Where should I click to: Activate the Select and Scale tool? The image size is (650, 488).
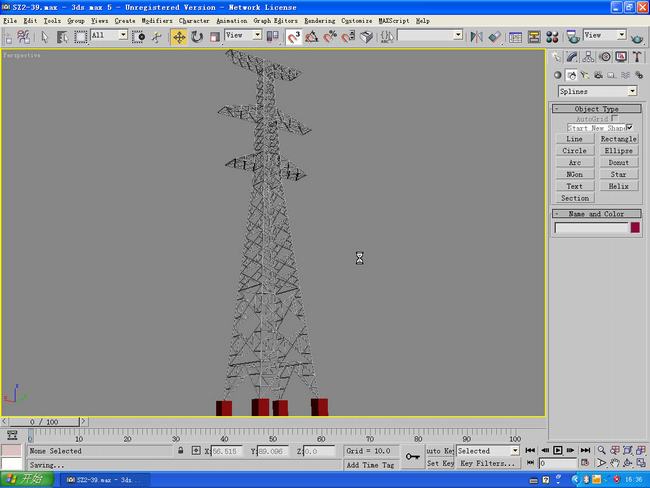[214, 37]
